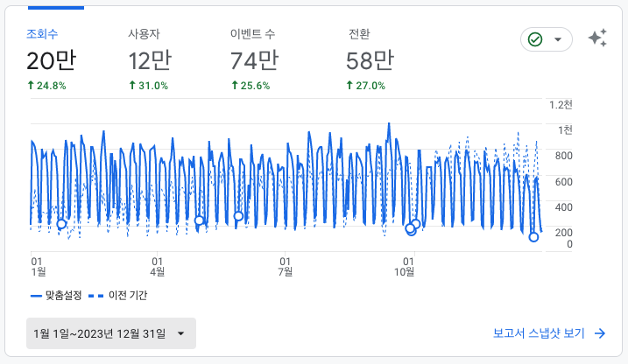This screenshot has width=628, height=364.
Task: Click the up arrow beside 25.6%
Action: coord(235,86)
